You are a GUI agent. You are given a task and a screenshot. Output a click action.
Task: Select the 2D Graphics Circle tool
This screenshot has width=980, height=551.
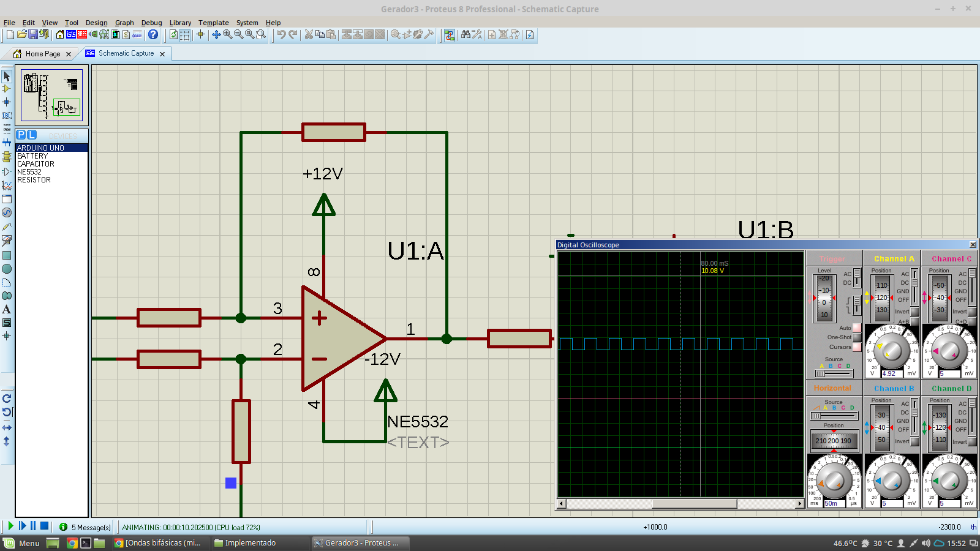tap(7, 269)
